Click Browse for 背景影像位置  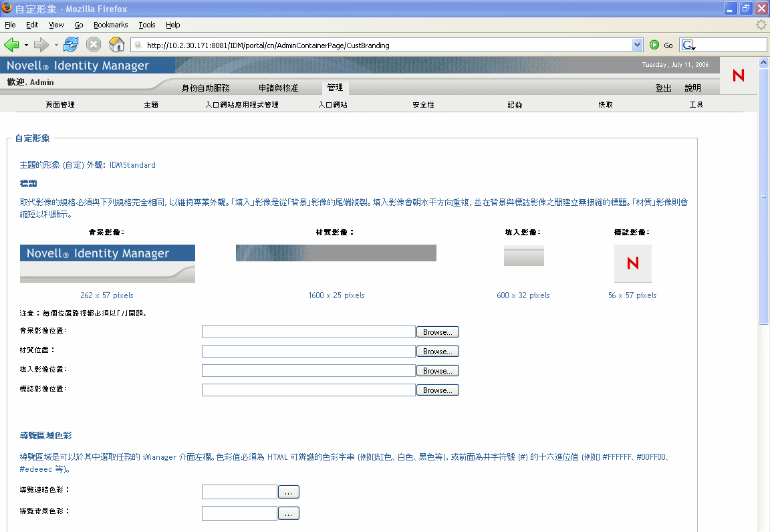(437, 332)
